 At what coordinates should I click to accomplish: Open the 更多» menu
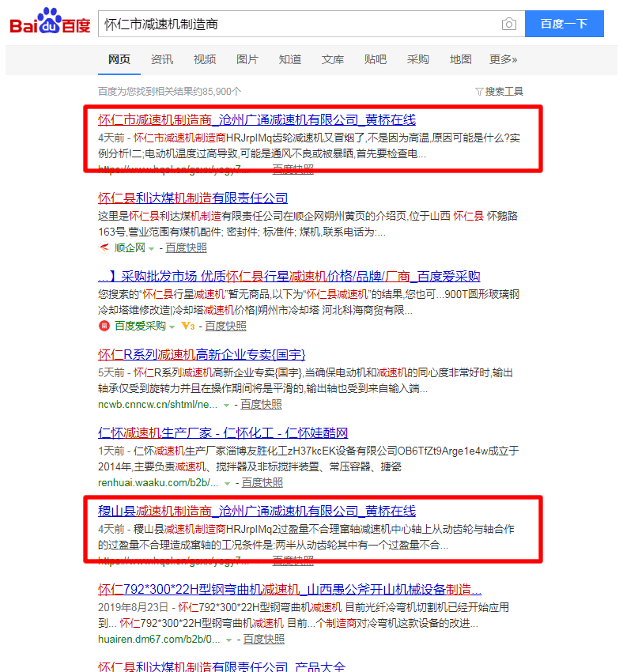tap(504, 59)
